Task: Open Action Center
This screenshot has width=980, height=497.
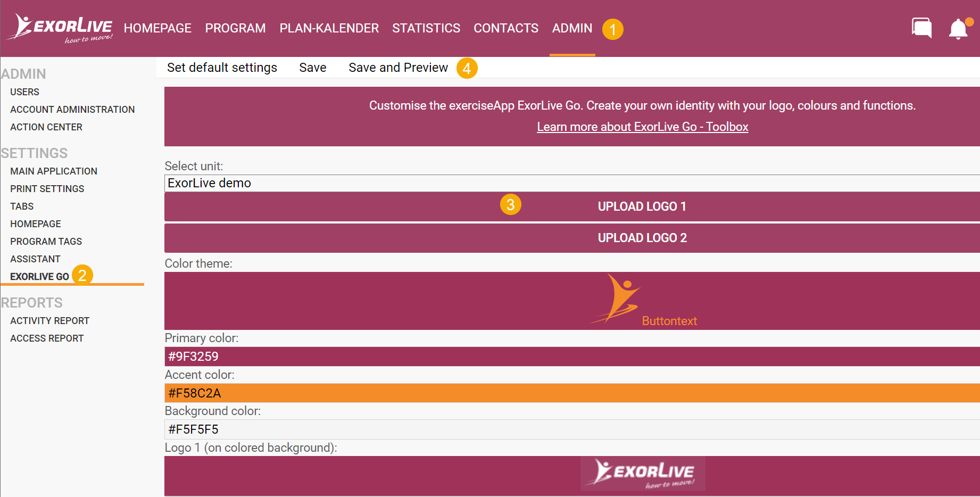Action: pos(46,127)
